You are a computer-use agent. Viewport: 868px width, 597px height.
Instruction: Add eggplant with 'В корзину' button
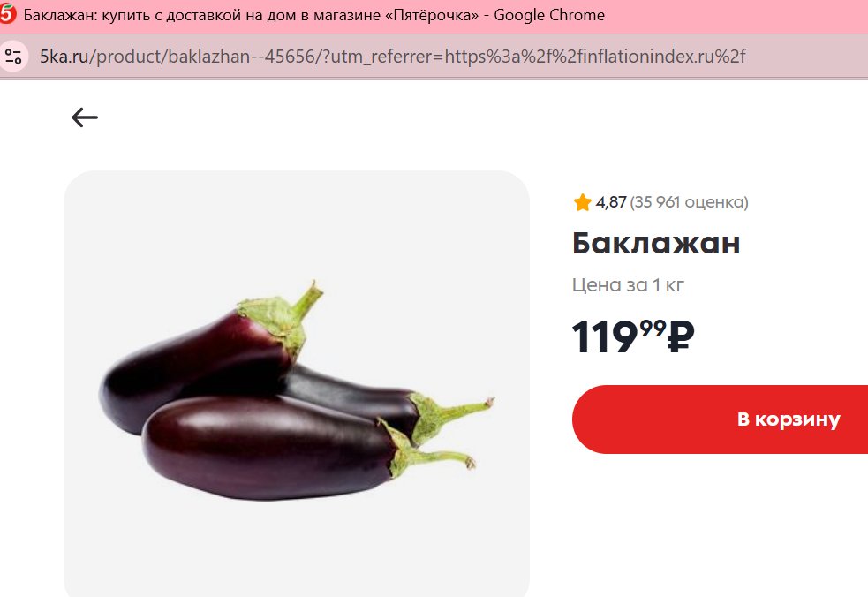[720, 419]
